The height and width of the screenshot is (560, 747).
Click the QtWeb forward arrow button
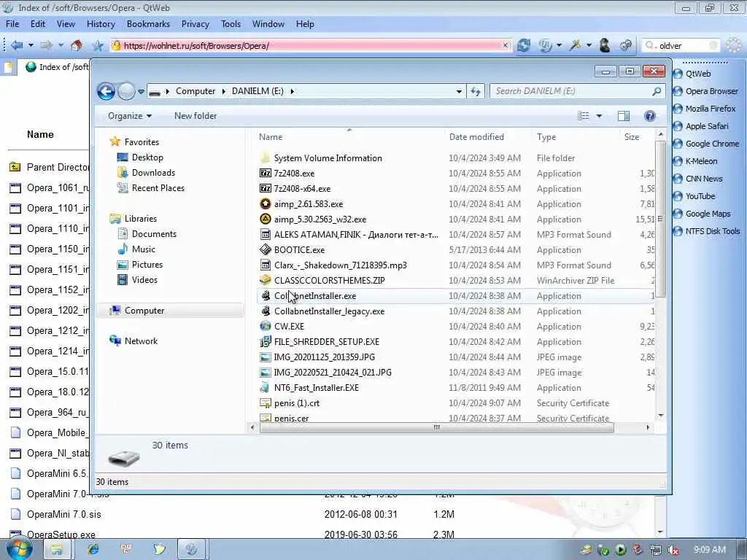point(46,45)
